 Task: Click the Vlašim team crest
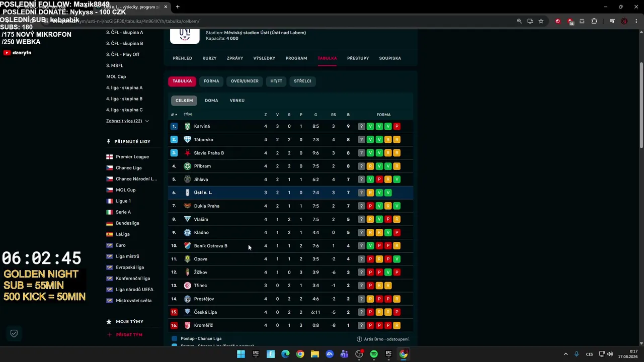click(188, 219)
